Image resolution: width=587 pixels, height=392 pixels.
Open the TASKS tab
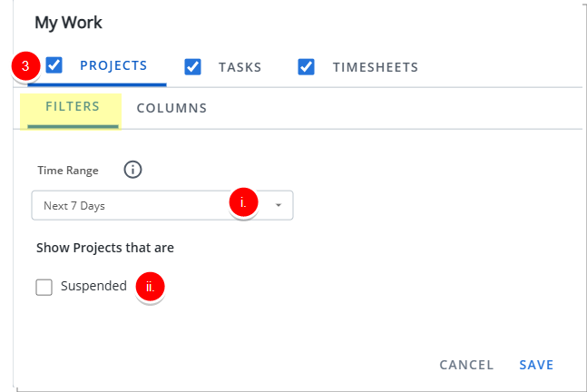click(240, 67)
